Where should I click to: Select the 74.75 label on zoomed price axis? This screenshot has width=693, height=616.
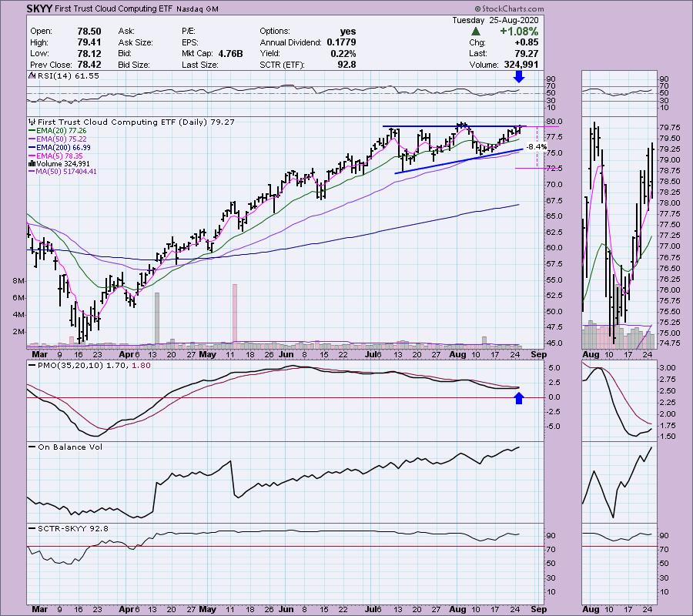pyautogui.click(x=670, y=343)
